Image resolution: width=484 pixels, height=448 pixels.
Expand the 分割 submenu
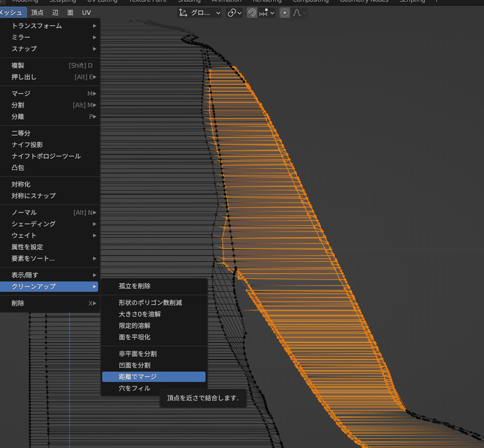49,105
